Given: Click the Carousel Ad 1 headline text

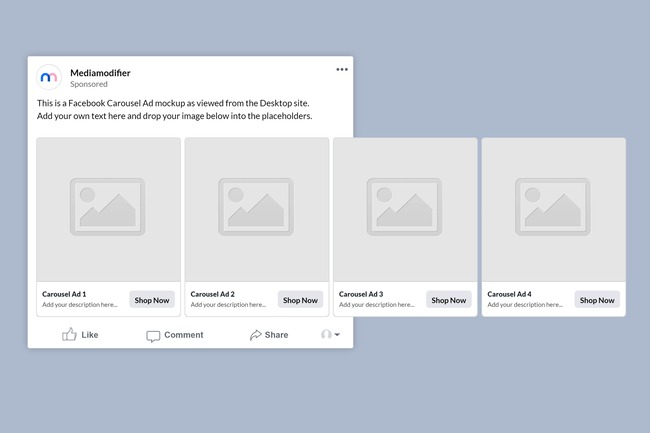Looking at the screenshot, I should pos(64,294).
